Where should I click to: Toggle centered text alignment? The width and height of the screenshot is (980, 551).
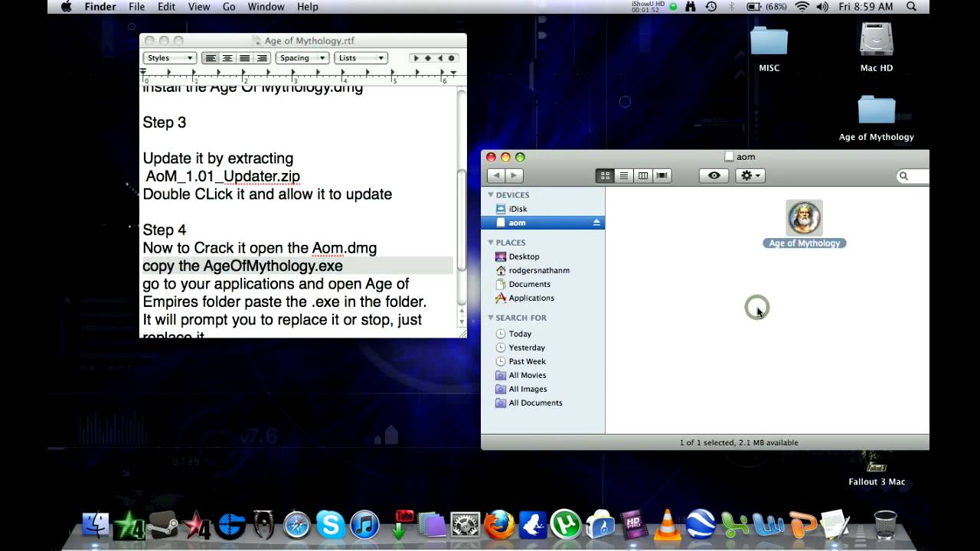coord(227,57)
